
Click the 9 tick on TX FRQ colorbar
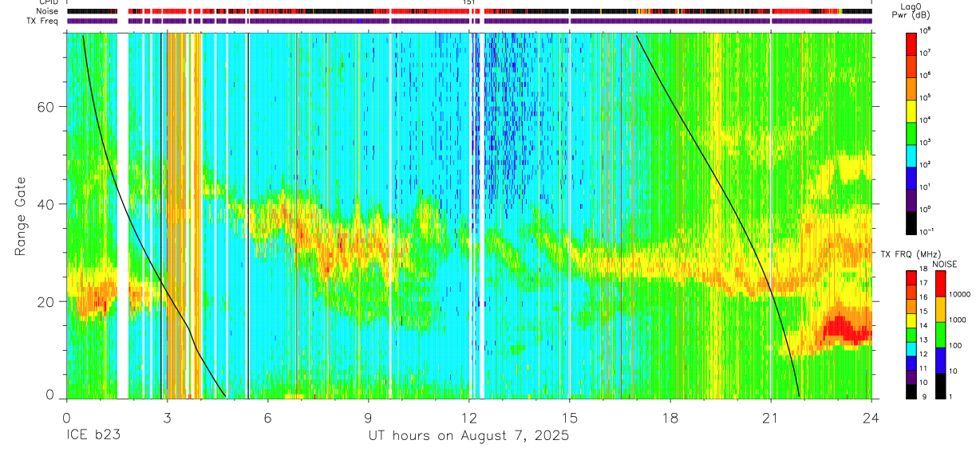click(923, 396)
